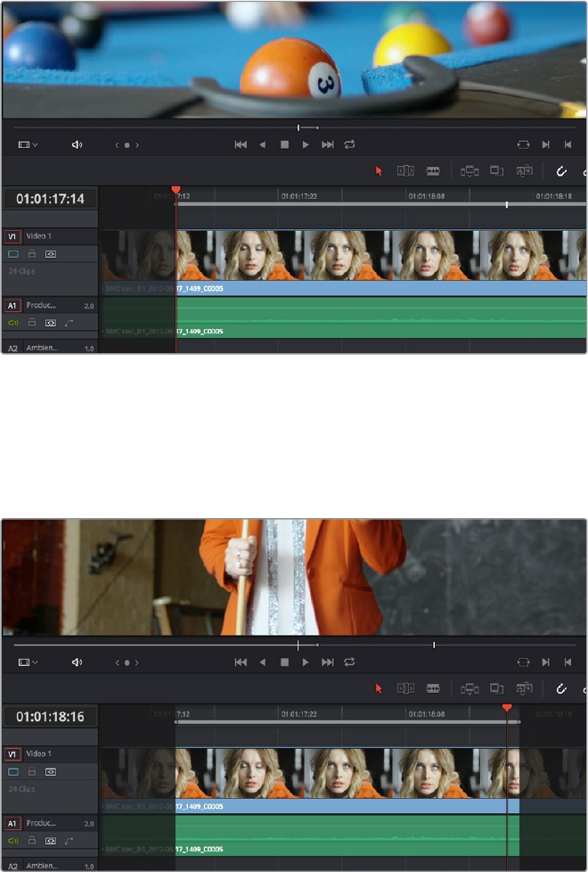Toggle V1 destination control in 01:01:17:14 timeline
Image resolution: width=588 pixels, height=872 pixels.
pos(12,236)
